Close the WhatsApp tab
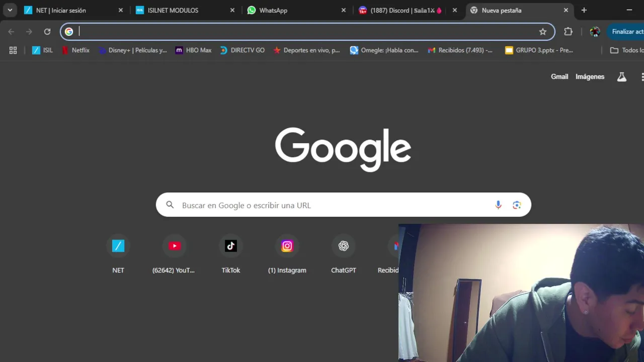 click(344, 10)
